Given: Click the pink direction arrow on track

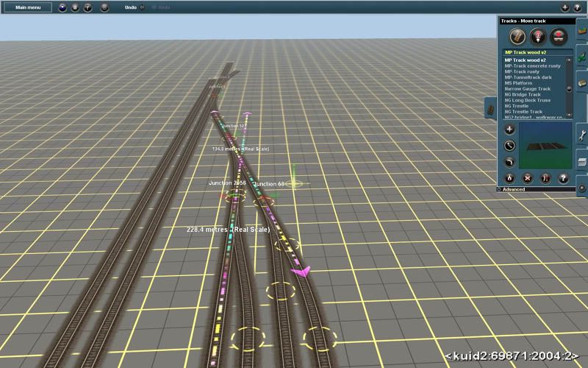Looking at the screenshot, I should (301, 271).
